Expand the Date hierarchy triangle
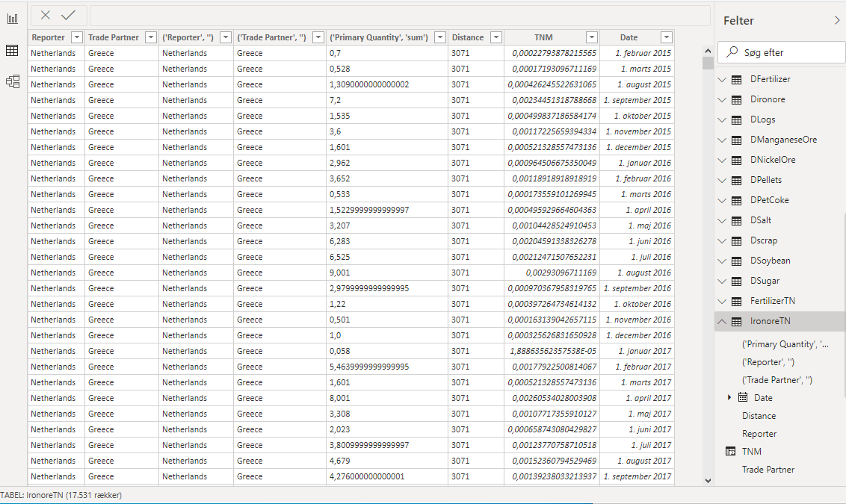The image size is (846, 504). click(729, 397)
